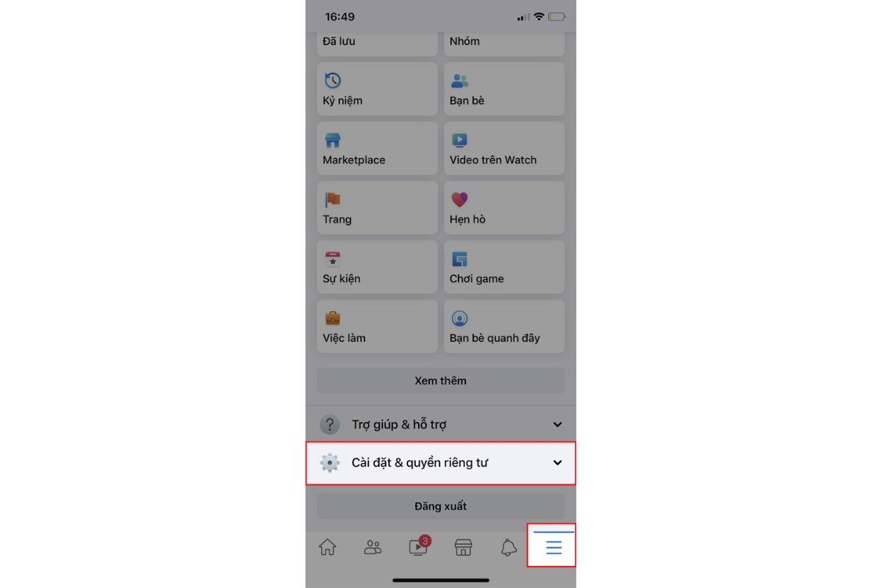Screen dimensions: 882x588
Task: Tap chevron beside Trợ giúp & hỗ trợ
Action: point(557,424)
